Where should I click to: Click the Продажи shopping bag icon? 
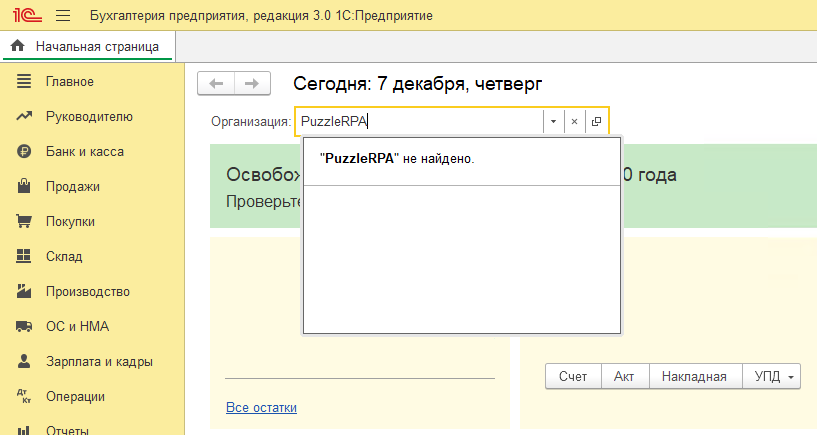click(23, 186)
